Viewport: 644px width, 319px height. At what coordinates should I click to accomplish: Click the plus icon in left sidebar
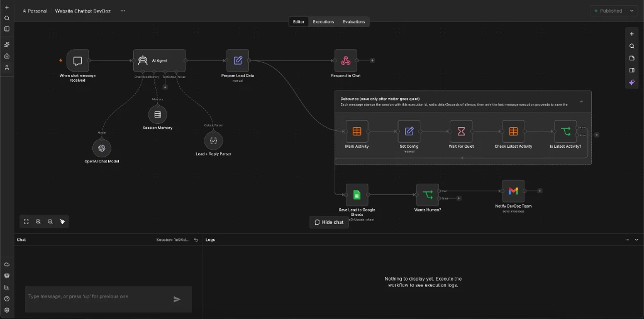[x=6, y=8]
